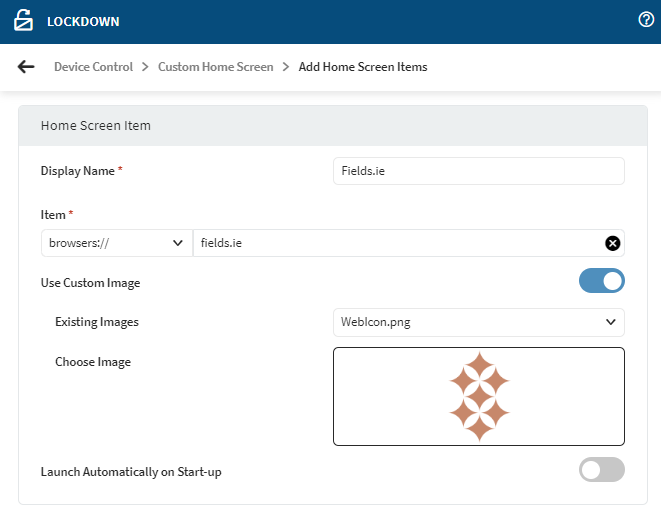Click the Display Name input field
This screenshot has height=512, width=661.
(478, 171)
